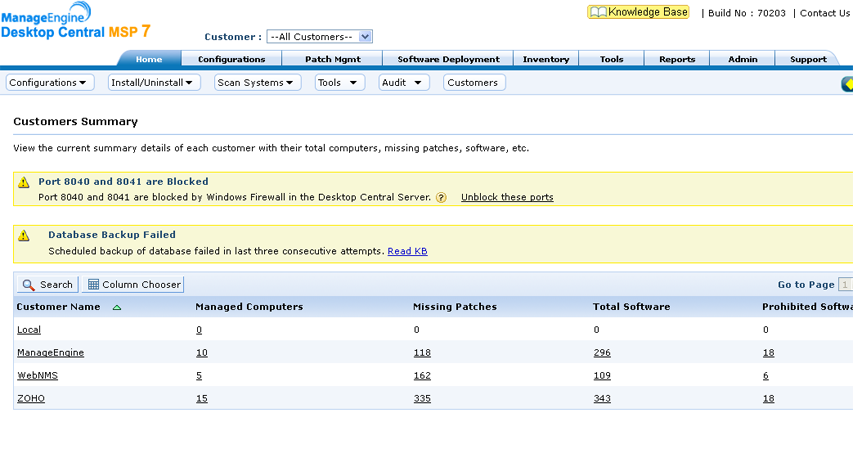
Task: Click the ports blocked warning triangle icon
Action: [x=24, y=183]
